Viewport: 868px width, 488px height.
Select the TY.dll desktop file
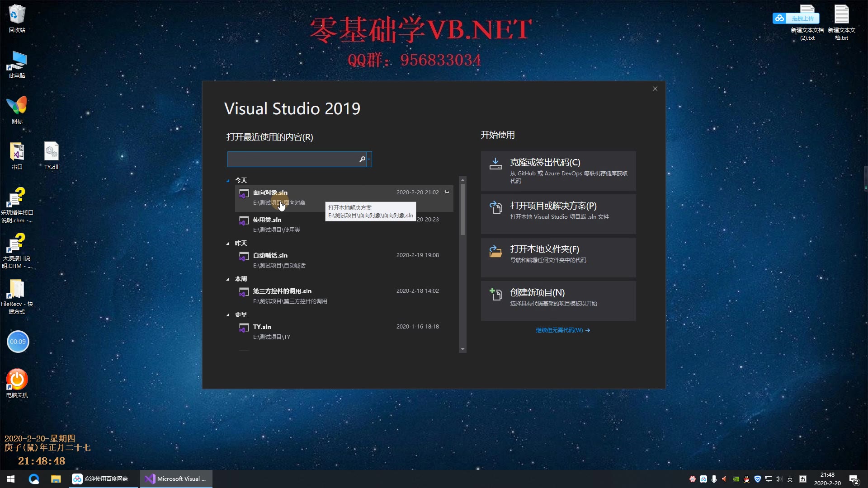pos(51,155)
